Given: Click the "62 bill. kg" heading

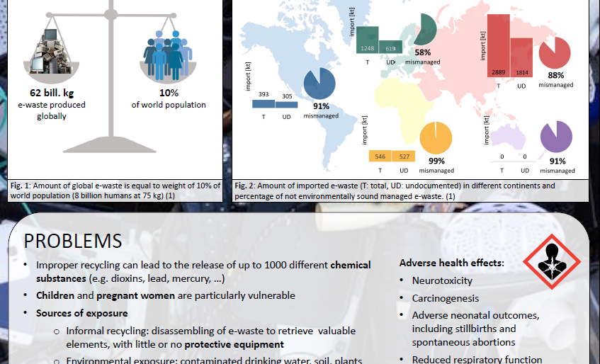Looking at the screenshot, I should (x=52, y=93).
